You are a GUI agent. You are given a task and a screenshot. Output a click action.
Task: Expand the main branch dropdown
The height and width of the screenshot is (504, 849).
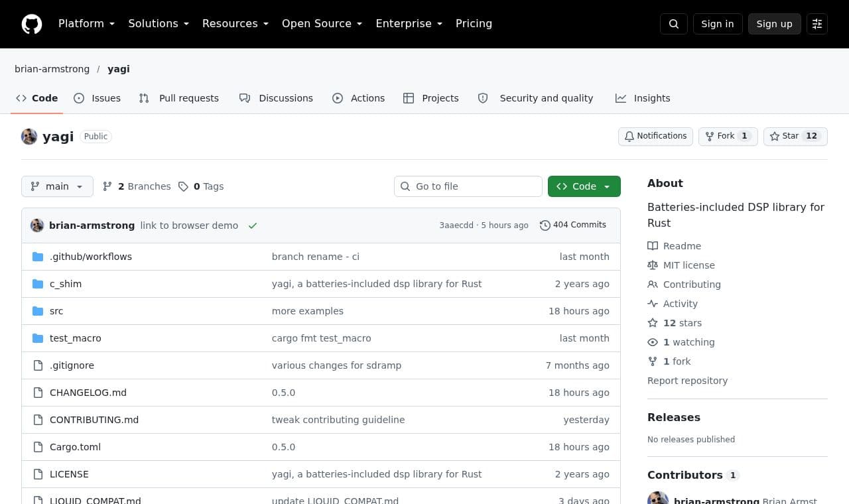(x=57, y=186)
